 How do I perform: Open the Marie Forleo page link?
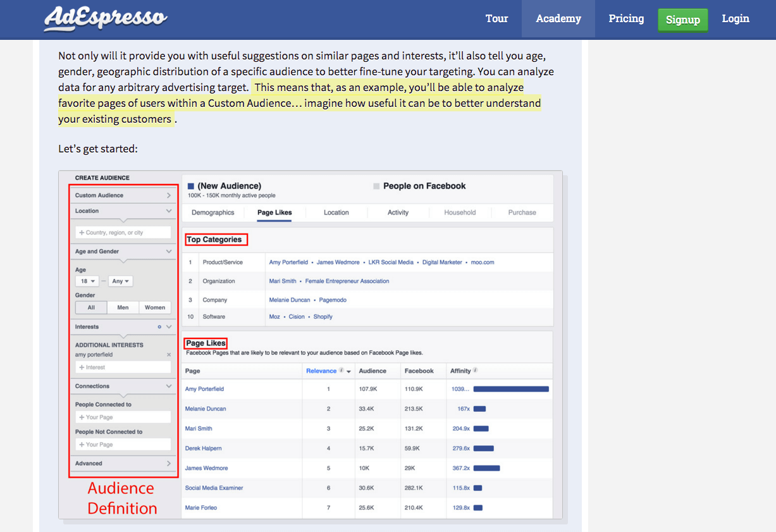[201, 508]
